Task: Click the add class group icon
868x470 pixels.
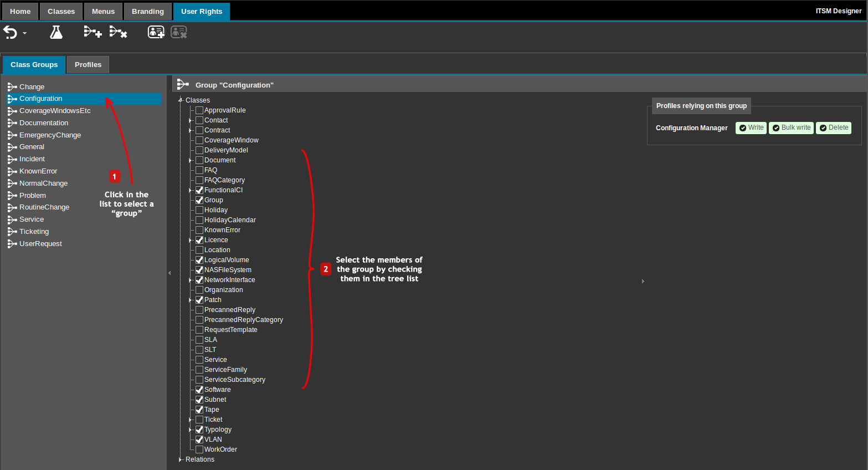Action: tap(93, 32)
